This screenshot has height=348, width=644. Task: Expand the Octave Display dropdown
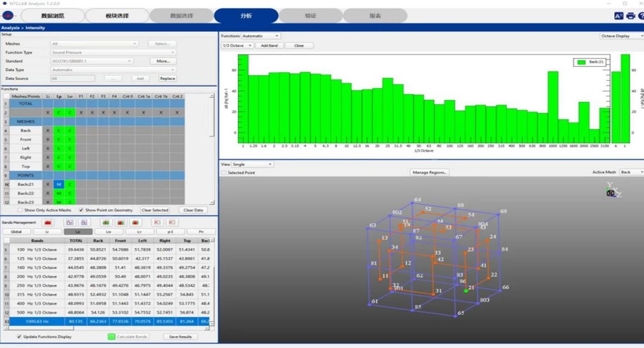pos(621,36)
